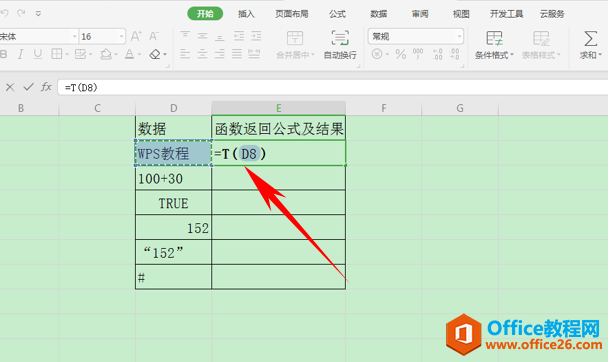The height and width of the screenshot is (362, 609).
Task: Open the eraser clear dropdown arrow
Action: pyautogui.click(x=165, y=54)
